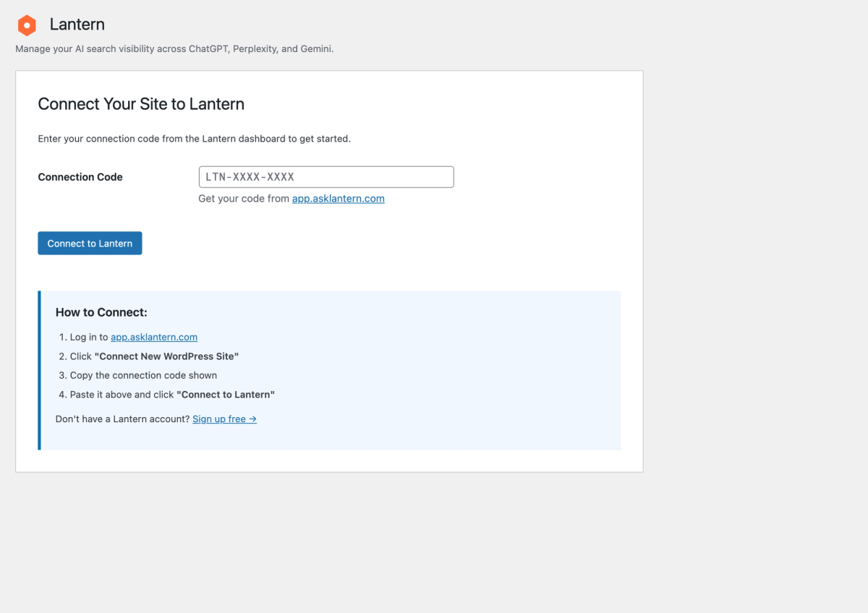This screenshot has height=613, width=868.
Task: Open the app.asklantern.com link below the code field
Action: pos(338,198)
